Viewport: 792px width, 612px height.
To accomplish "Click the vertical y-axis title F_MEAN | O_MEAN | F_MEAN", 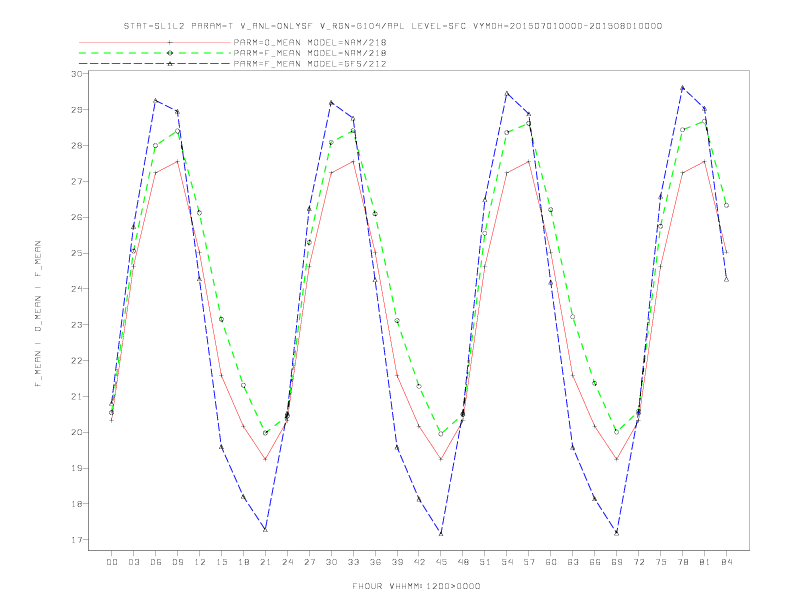I will 38,314.
